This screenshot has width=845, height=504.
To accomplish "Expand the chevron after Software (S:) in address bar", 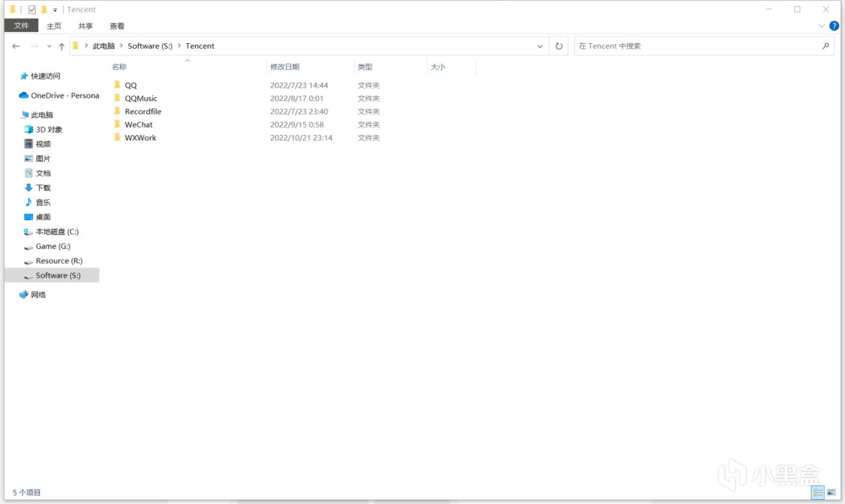I will 179,46.
